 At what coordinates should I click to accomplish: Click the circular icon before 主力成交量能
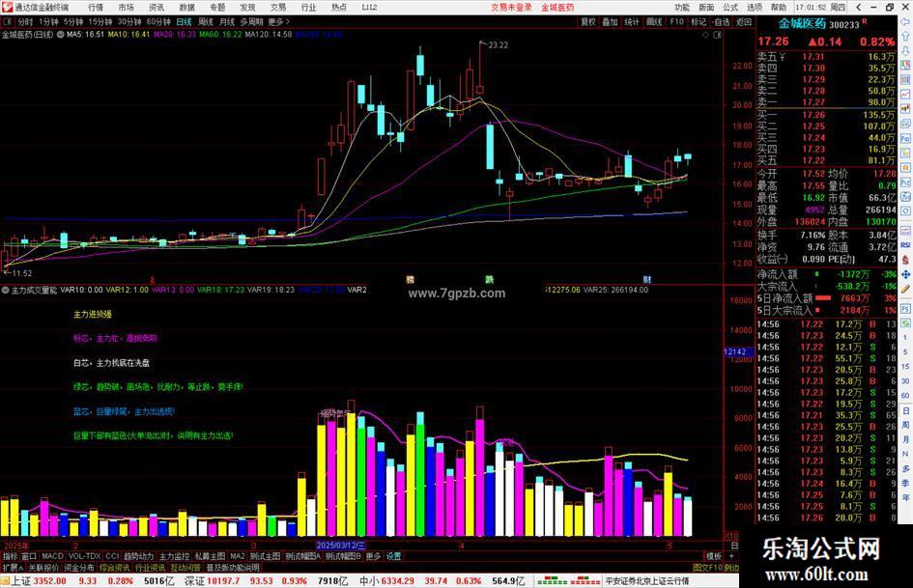pos(5,290)
